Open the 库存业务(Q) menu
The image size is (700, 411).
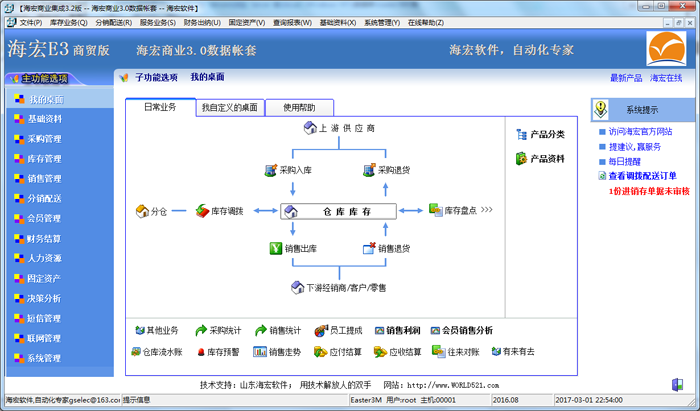(x=68, y=22)
